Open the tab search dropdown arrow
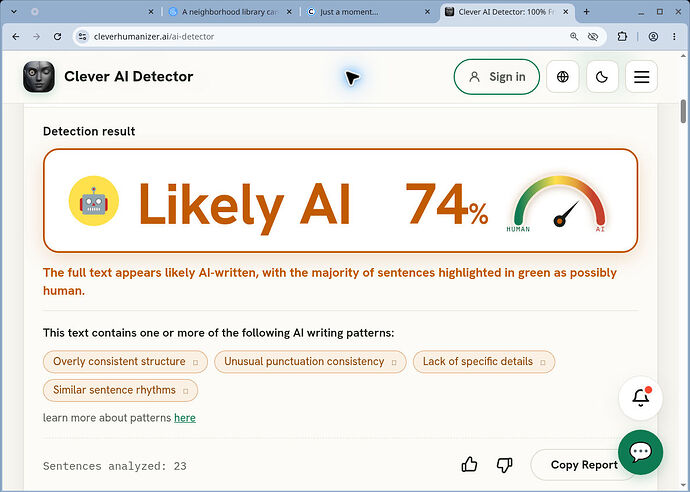Screen dimensions: 690x492 tap(14, 12)
